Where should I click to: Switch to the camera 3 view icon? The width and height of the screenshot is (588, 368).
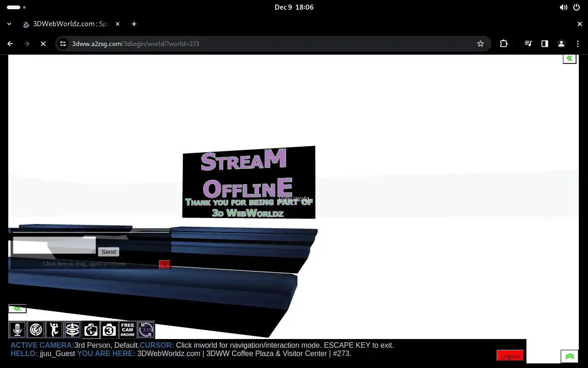pyautogui.click(x=109, y=330)
